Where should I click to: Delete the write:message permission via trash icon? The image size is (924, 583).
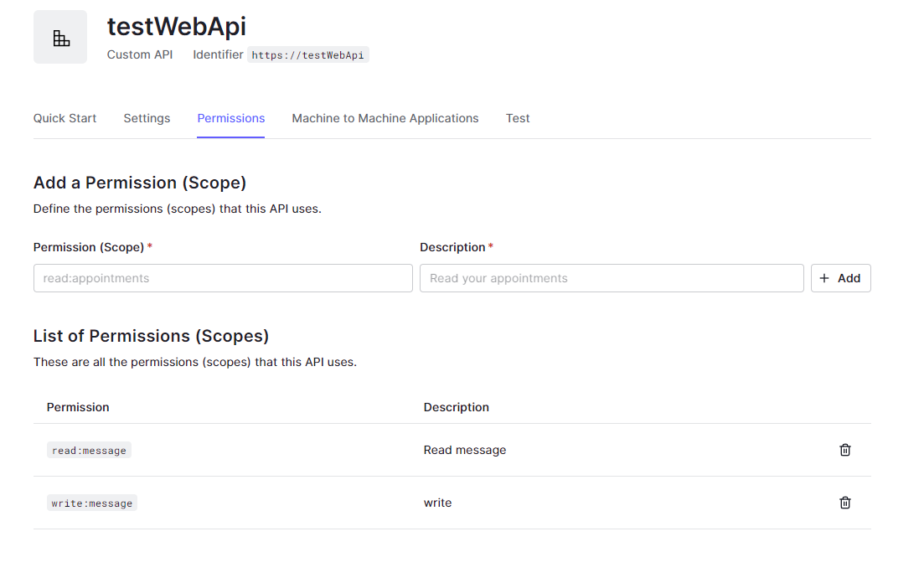(844, 503)
